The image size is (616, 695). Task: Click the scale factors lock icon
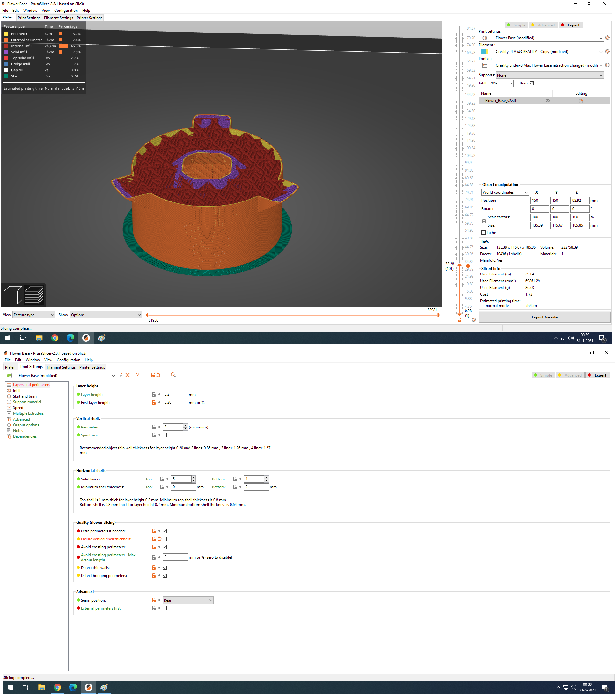pyautogui.click(x=484, y=221)
